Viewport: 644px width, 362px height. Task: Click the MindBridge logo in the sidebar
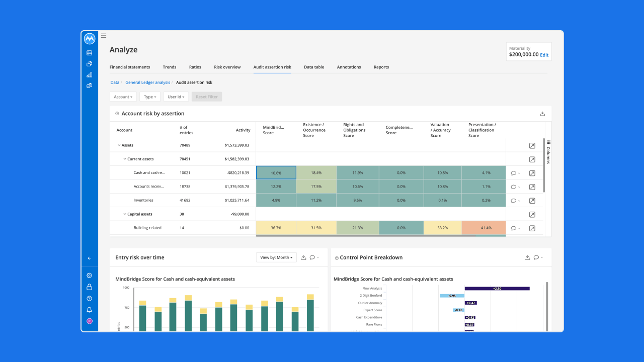90,39
